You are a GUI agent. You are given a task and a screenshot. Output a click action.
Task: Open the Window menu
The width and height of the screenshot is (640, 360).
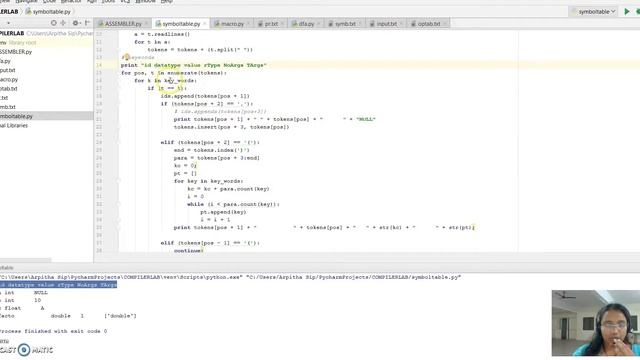(145, 2)
